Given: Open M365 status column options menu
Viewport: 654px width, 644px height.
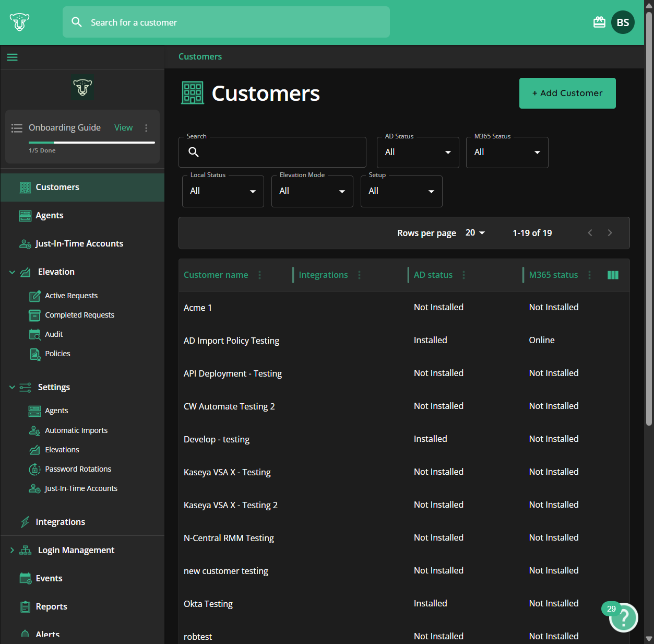Looking at the screenshot, I should (x=589, y=275).
